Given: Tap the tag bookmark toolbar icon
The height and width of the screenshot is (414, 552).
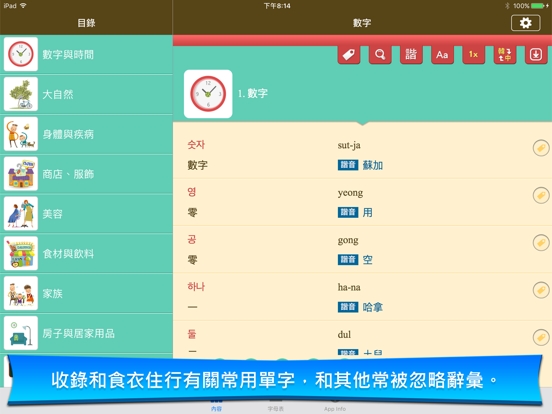Looking at the screenshot, I should (x=349, y=55).
